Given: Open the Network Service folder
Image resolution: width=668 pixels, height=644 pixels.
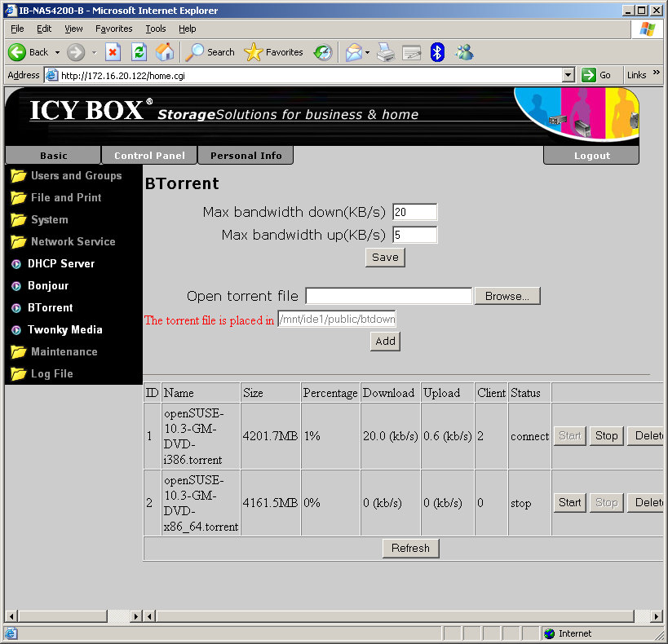Looking at the screenshot, I should [63, 241].
